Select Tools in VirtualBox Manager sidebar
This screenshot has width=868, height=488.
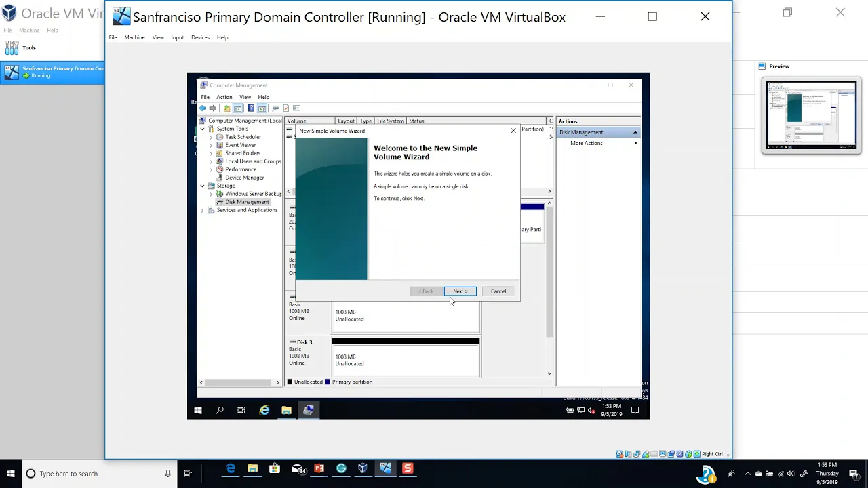pyautogui.click(x=28, y=47)
